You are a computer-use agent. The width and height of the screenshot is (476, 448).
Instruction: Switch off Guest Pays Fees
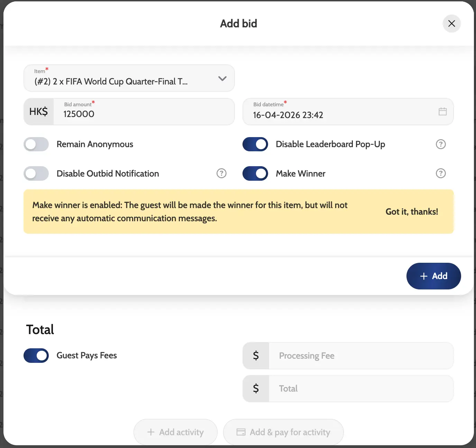36,356
